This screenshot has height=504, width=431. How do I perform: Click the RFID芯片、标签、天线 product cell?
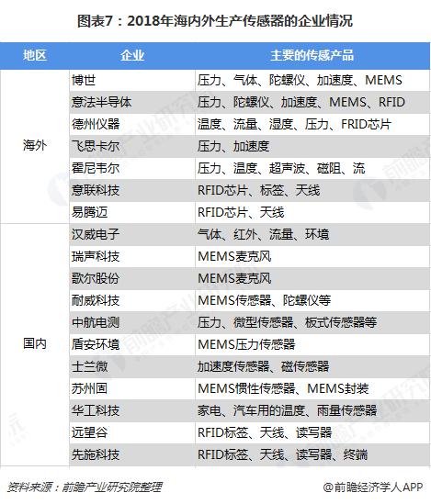pyautogui.click(x=312, y=190)
